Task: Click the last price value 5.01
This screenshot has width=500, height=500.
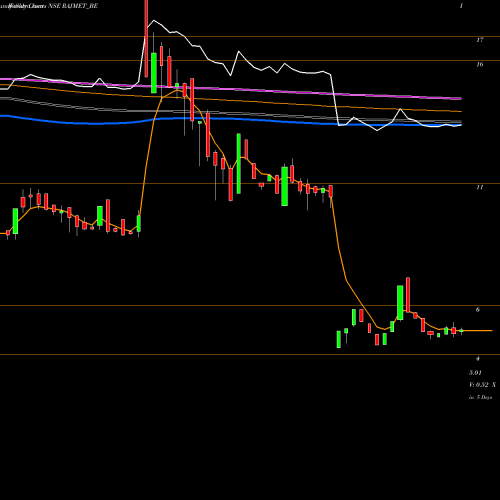Action: pyautogui.click(x=475, y=373)
